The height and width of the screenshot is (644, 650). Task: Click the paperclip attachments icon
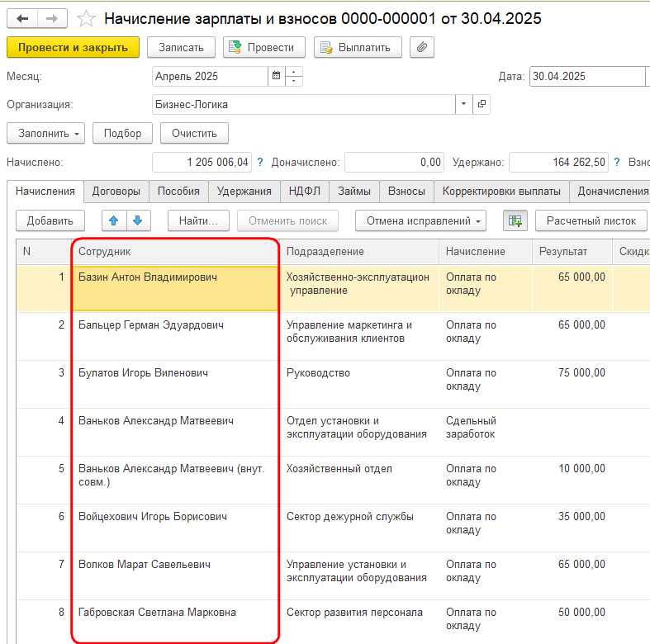tap(421, 47)
